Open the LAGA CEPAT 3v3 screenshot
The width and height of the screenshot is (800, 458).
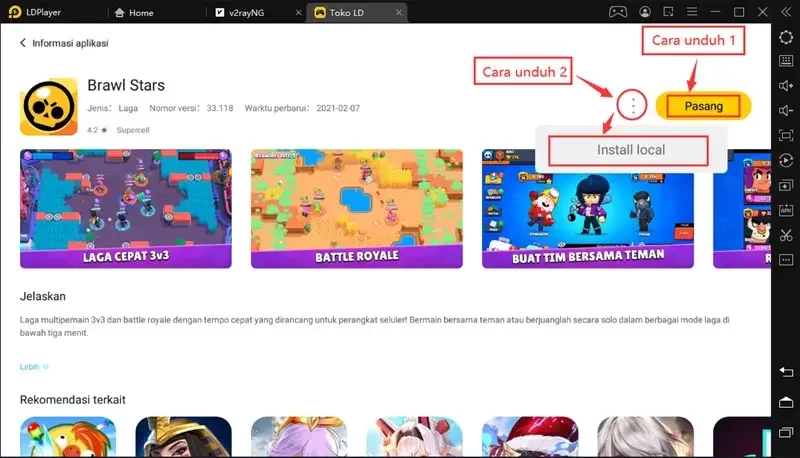(126, 209)
